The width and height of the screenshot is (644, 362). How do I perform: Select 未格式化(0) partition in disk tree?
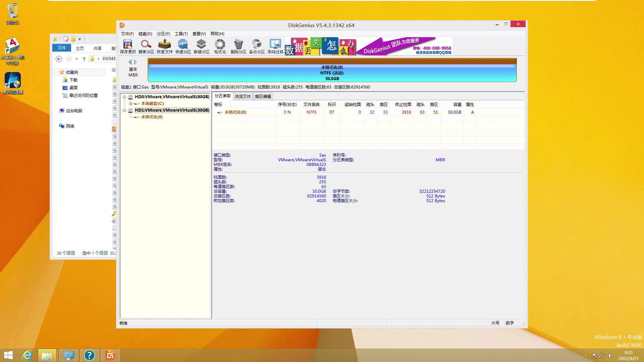pyautogui.click(x=152, y=117)
